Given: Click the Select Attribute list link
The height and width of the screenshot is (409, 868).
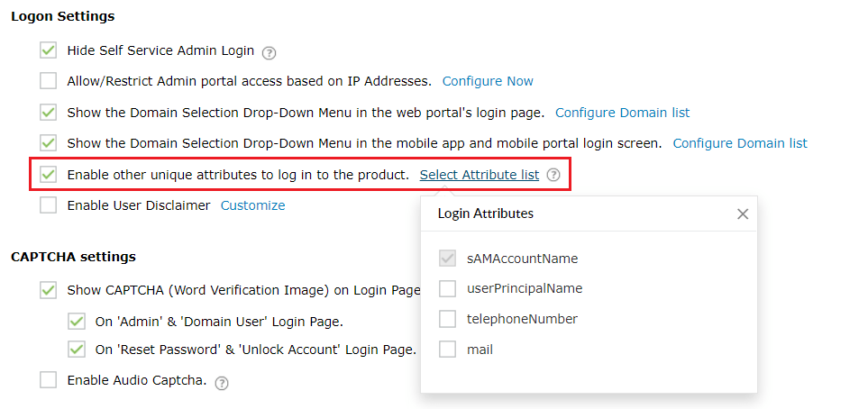Looking at the screenshot, I should tap(480, 175).
